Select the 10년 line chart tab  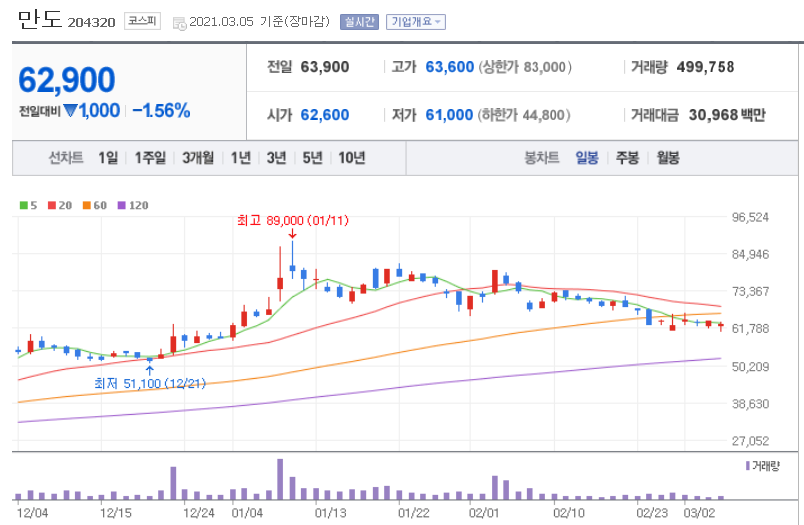352,158
